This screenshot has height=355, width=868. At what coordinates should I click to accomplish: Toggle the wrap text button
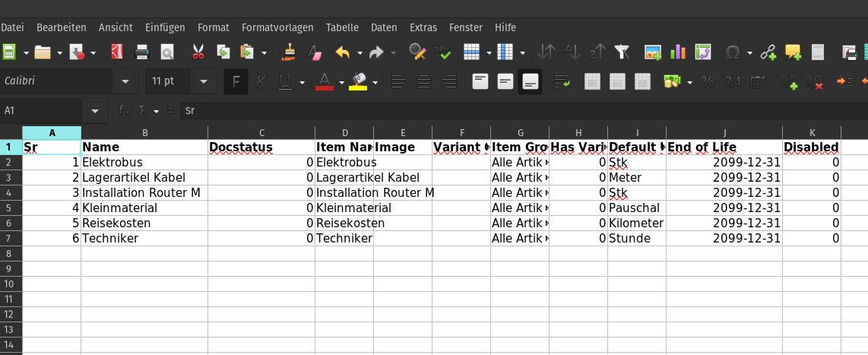pos(562,81)
